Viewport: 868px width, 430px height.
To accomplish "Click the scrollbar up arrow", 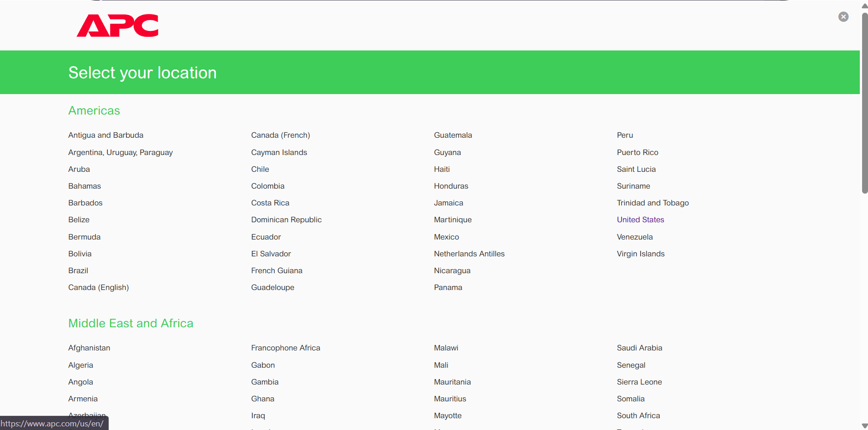I will [x=864, y=6].
